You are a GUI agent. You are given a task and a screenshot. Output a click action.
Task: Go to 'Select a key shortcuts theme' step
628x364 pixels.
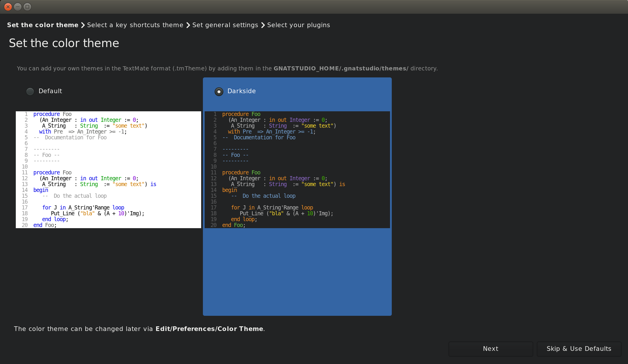(x=135, y=25)
